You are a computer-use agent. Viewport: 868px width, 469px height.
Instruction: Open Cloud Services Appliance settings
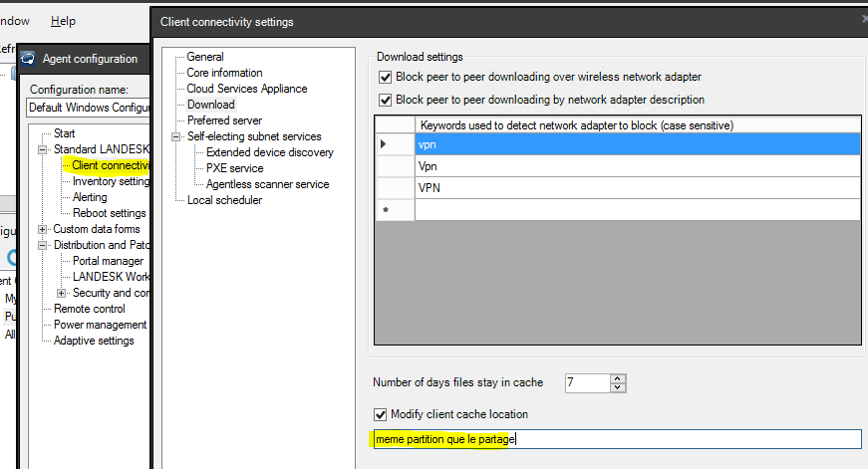(246, 89)
